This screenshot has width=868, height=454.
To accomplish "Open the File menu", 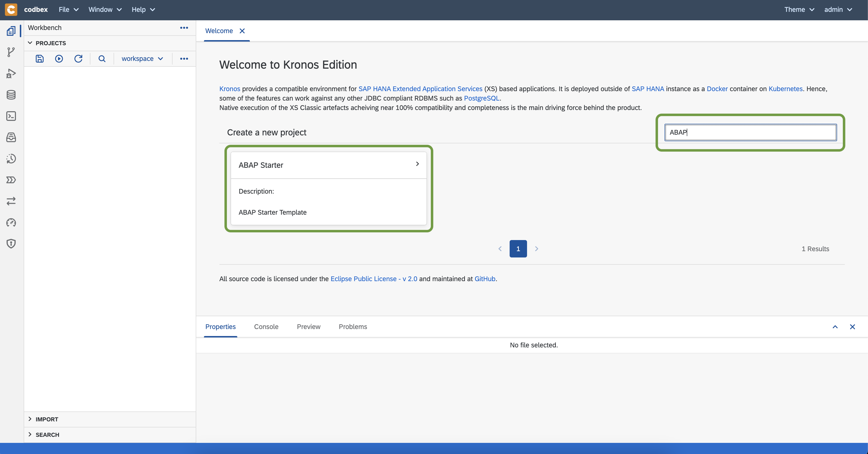I will tap(68, 9).
